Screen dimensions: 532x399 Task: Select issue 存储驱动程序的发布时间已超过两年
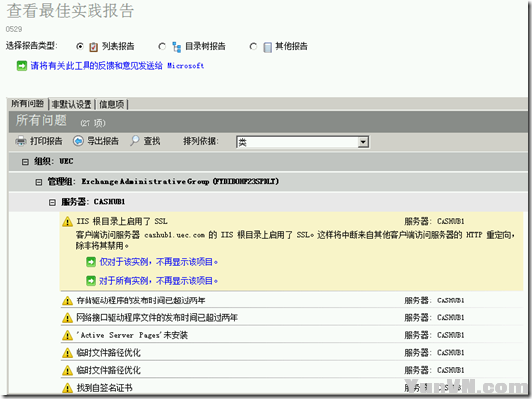coord(140,300)
